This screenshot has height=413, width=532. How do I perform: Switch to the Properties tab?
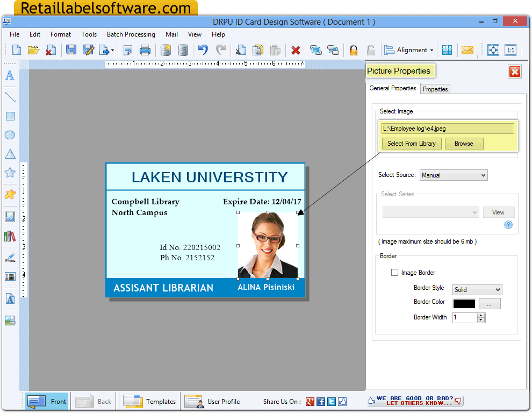pyautogui.click(x=435, y=89)
